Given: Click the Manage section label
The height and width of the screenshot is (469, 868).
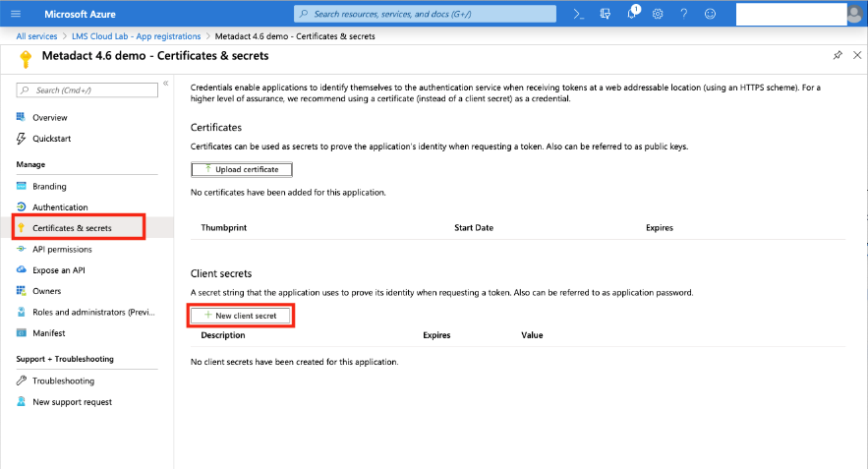Looking at the screenshot, I should tap(30, 164).
